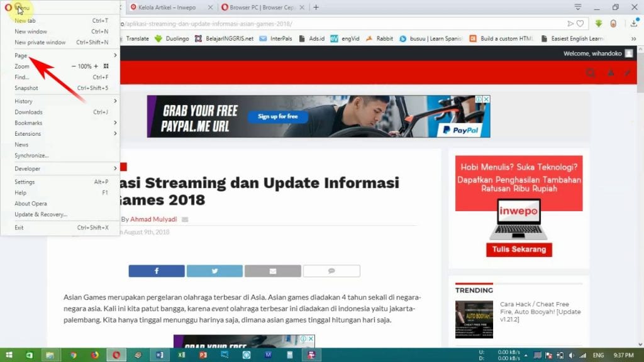Click the Welcome, wihandoko user link
Screen dimensions: 644x362
[597, 53]
